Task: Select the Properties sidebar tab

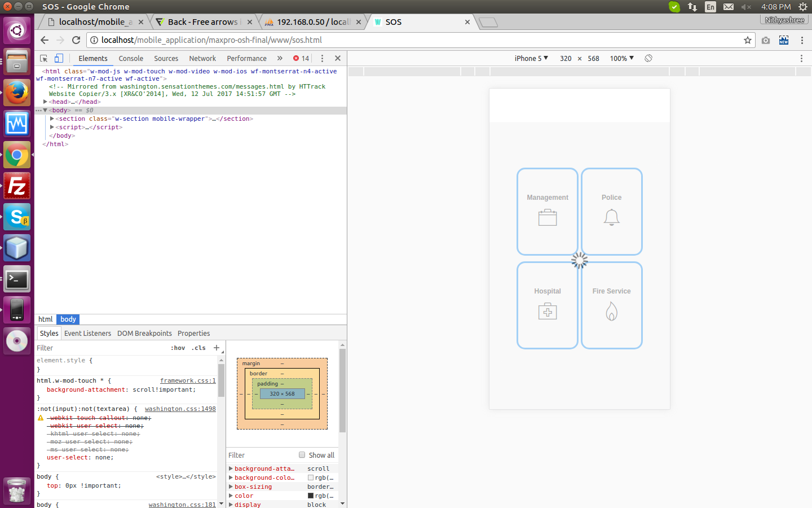Action: coord(193,334)
